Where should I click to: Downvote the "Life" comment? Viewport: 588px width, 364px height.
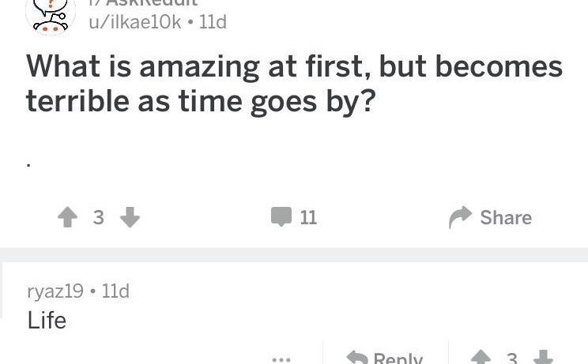point(543,358)
